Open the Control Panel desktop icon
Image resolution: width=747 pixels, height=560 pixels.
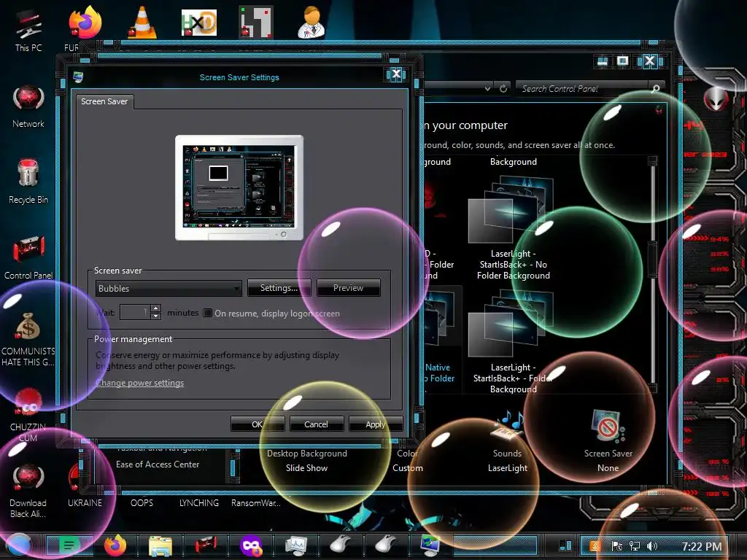click(x=28, y=257)
